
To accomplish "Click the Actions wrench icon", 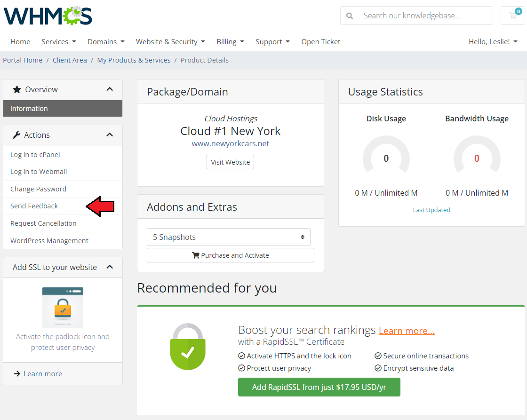I will click(16, 135).
